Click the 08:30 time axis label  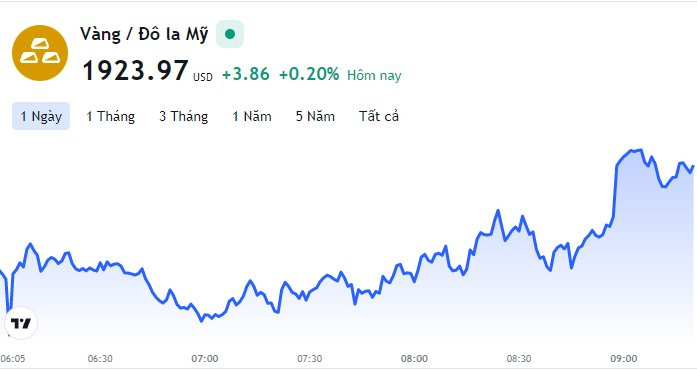click(519, 359)
